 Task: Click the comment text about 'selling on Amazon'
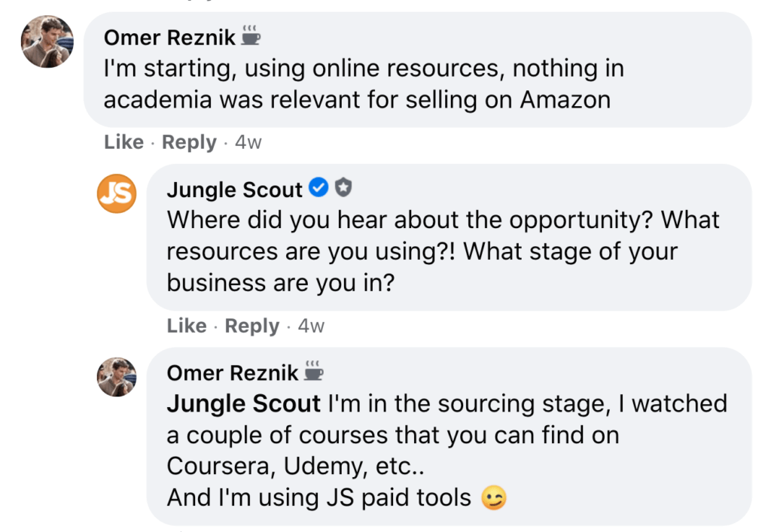click(364, 84)
